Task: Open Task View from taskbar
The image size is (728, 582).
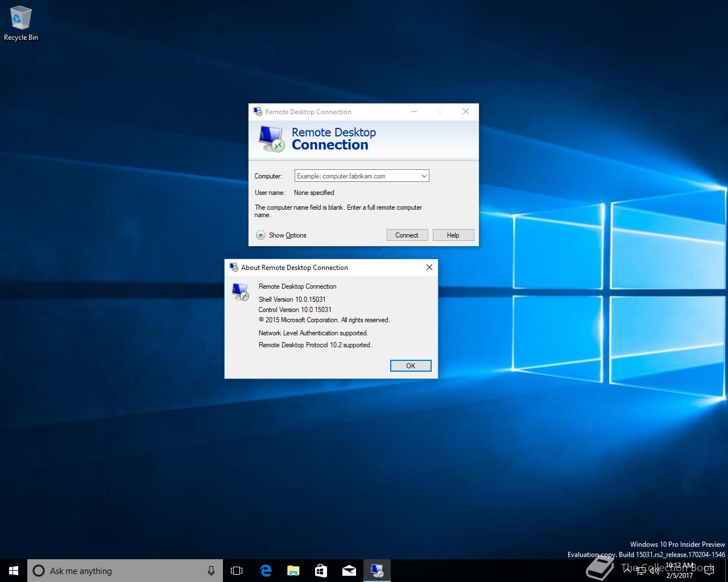Action: tap(237, 571)
